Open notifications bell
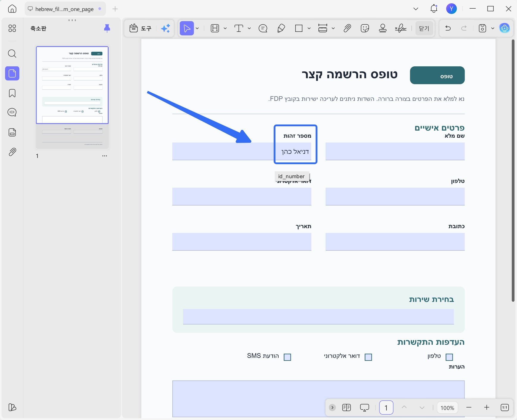Screen dimensions: 517x420 [x=434, y=9]
